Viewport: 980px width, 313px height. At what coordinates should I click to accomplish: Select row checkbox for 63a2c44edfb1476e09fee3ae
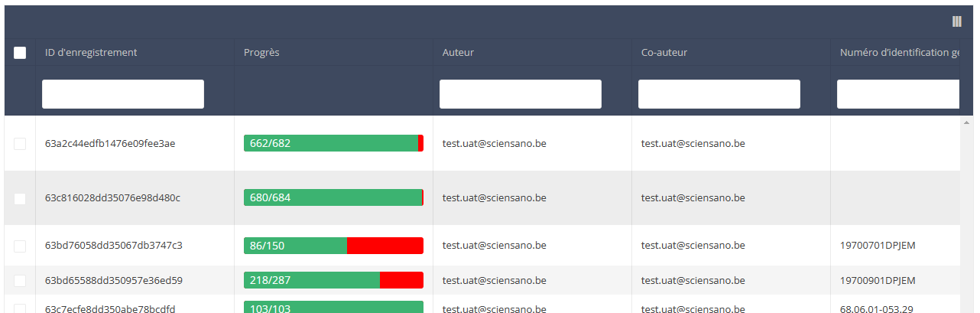click(20, 144)
